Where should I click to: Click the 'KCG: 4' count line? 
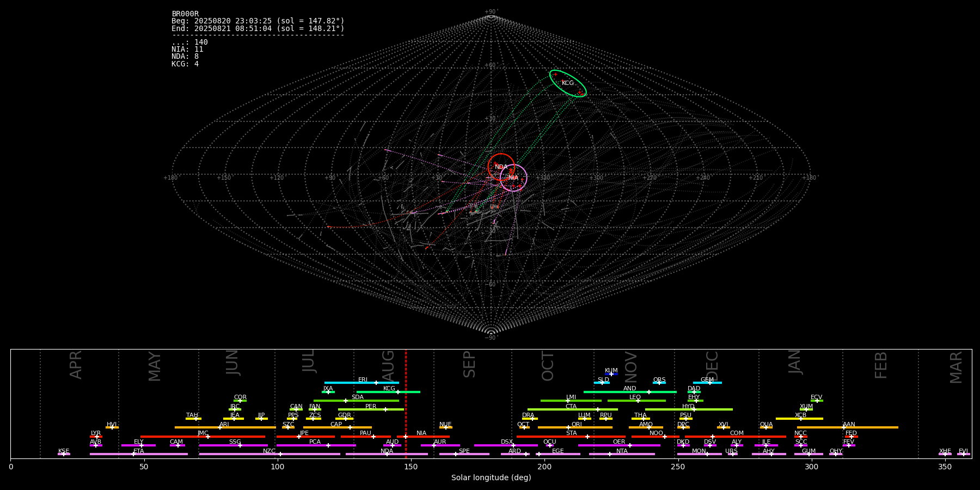tap(185, 64)
